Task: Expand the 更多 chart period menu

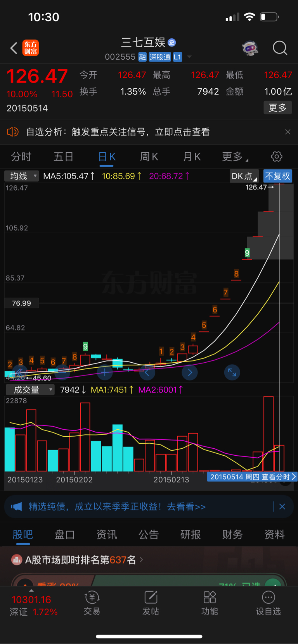Action: tap(235, 157)
